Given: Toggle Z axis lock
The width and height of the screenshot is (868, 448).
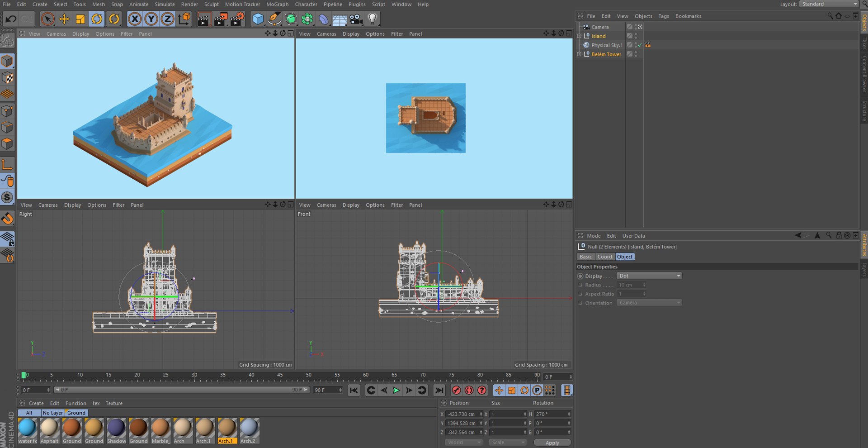Looking at the screenshot, I should coord(167,19).
